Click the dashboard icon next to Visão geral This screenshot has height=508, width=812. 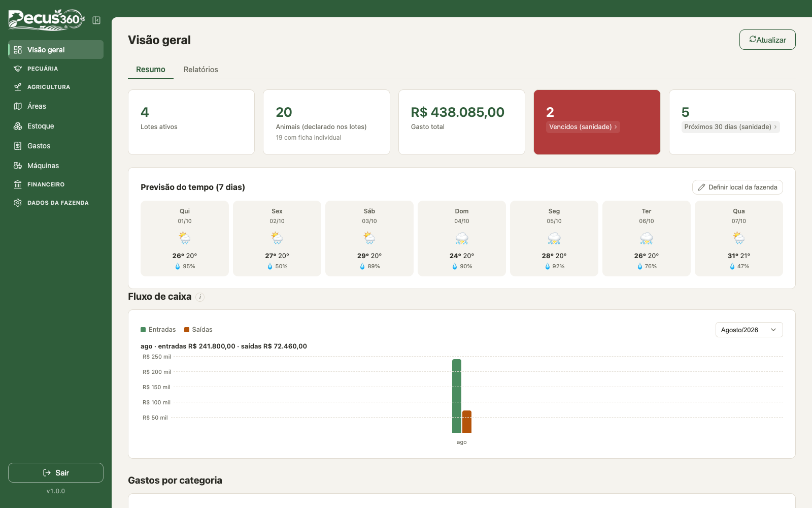[x=18, y=50]
